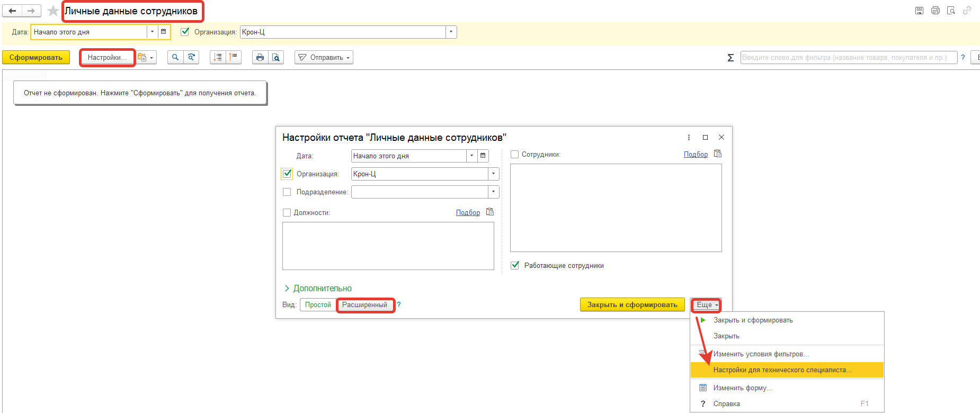
Task: Enable the Подразделение checkbox
Action: 287,192
